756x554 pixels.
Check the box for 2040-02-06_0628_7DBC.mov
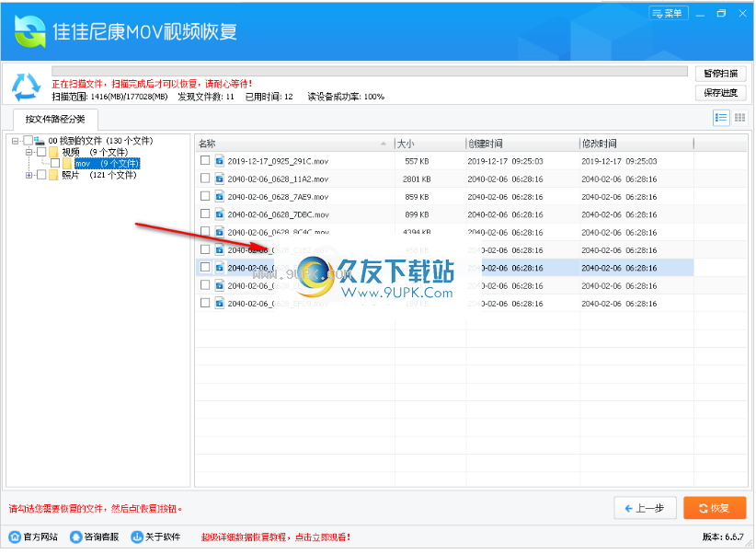[x=205, y=214]
